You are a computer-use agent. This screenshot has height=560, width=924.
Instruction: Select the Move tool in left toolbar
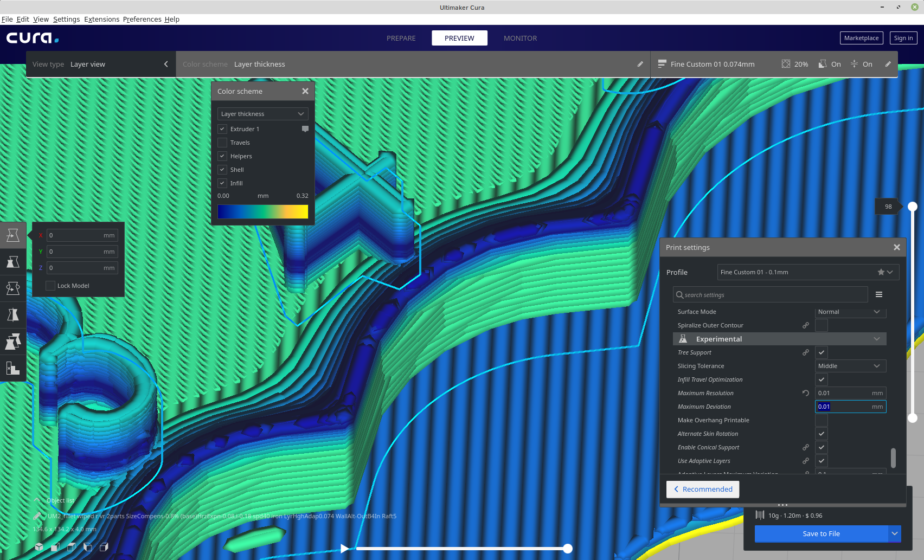click(x=13, y=235)
